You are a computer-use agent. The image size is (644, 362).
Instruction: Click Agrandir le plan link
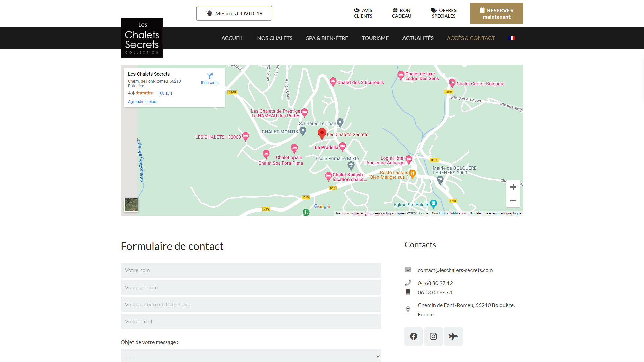[x=142, y=102]
